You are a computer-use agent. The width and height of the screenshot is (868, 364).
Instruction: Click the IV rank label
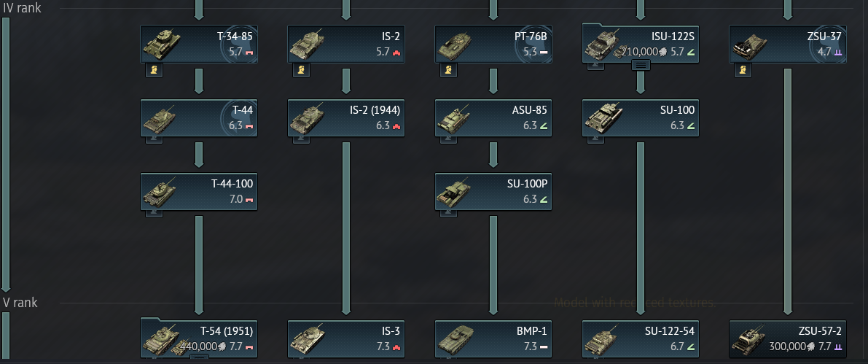(22, 8)
